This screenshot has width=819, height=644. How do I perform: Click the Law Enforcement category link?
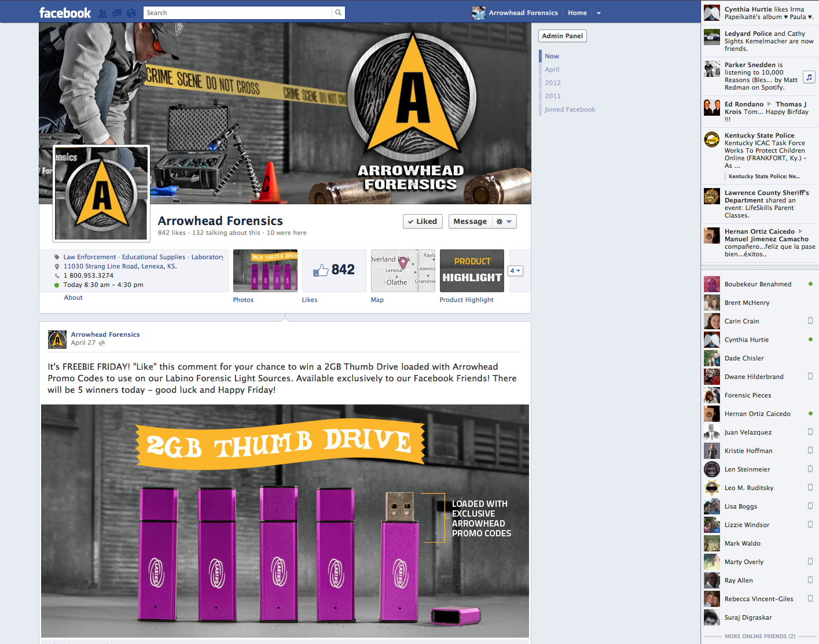tap(90, 257)
